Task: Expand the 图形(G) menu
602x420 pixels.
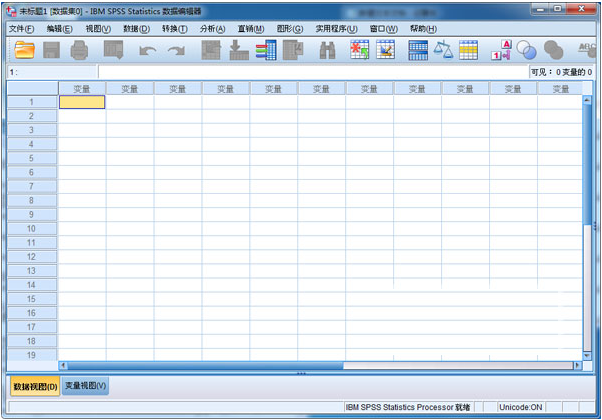Action: coord(289,29)
